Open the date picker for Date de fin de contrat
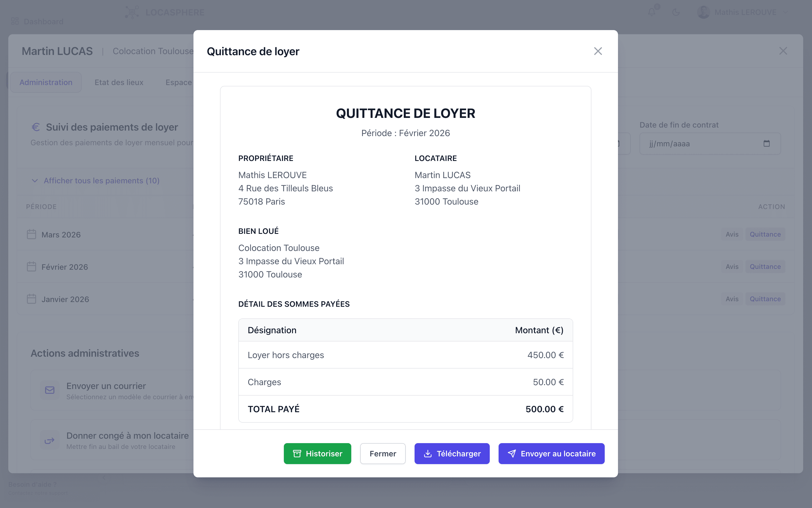 [x=767, y=144]
